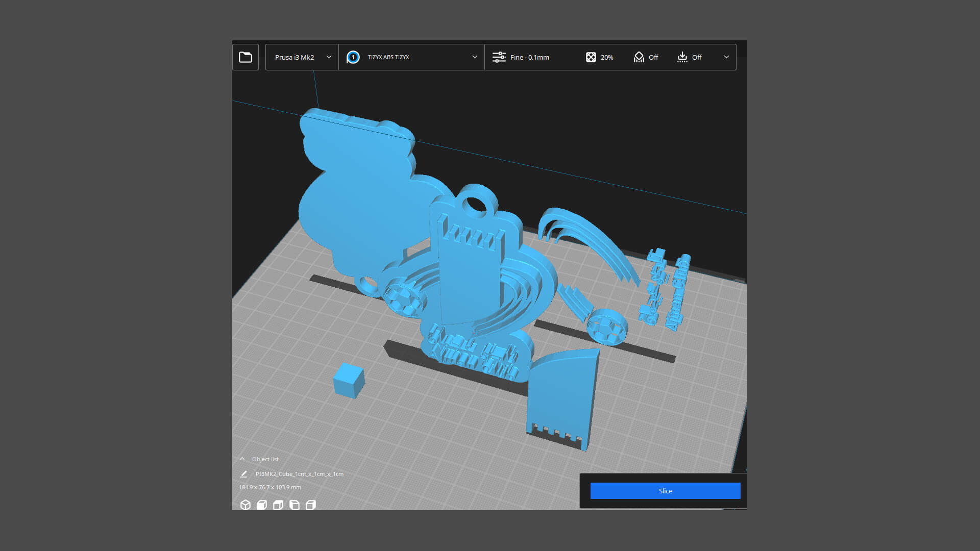Screen dimensions: 980x551
Task: Select the right side view cube icon
Action: 311,505
